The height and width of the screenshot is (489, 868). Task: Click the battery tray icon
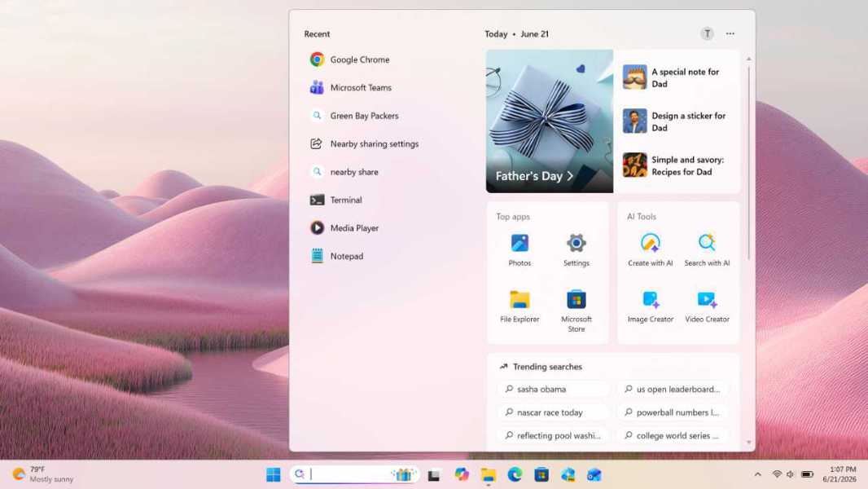pyautogui.click(x=807, y=474)
